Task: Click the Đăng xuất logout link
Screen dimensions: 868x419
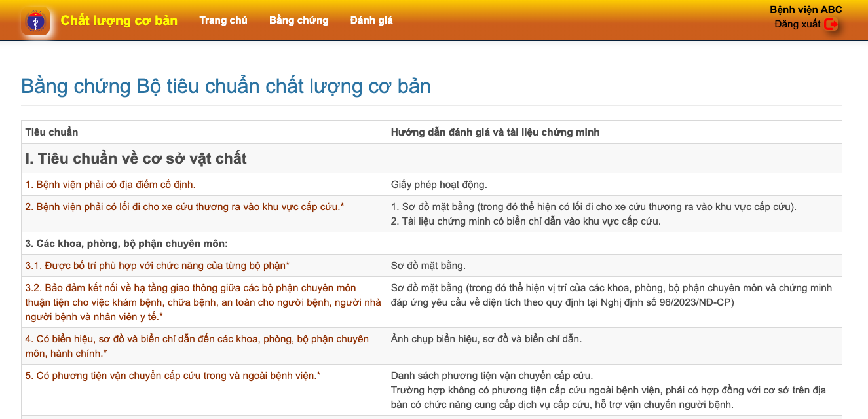Action: tap(797, 24)
